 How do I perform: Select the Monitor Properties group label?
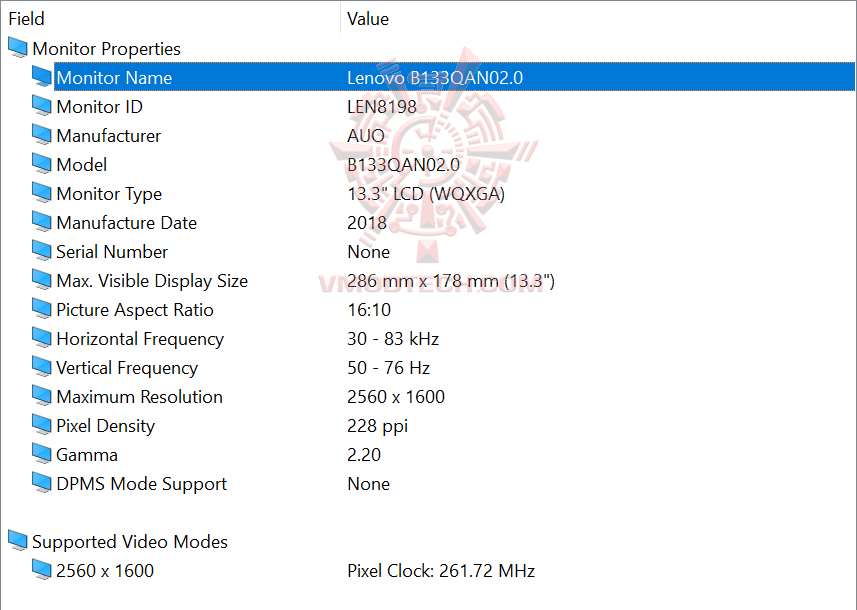click(107, 49)
